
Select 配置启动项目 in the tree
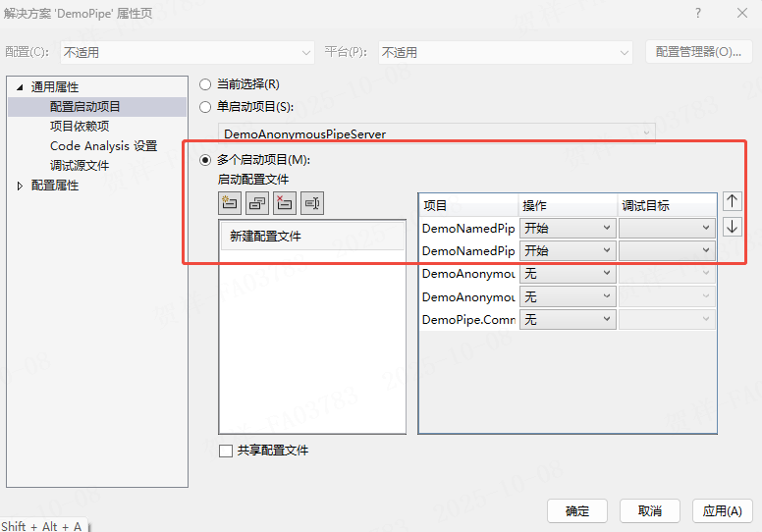[x=85, y=107]
